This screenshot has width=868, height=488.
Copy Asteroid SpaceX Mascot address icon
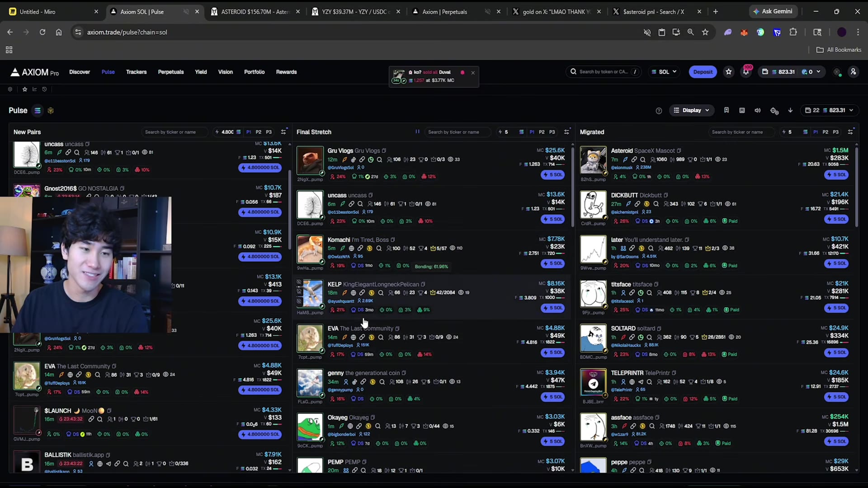point(679,151)
